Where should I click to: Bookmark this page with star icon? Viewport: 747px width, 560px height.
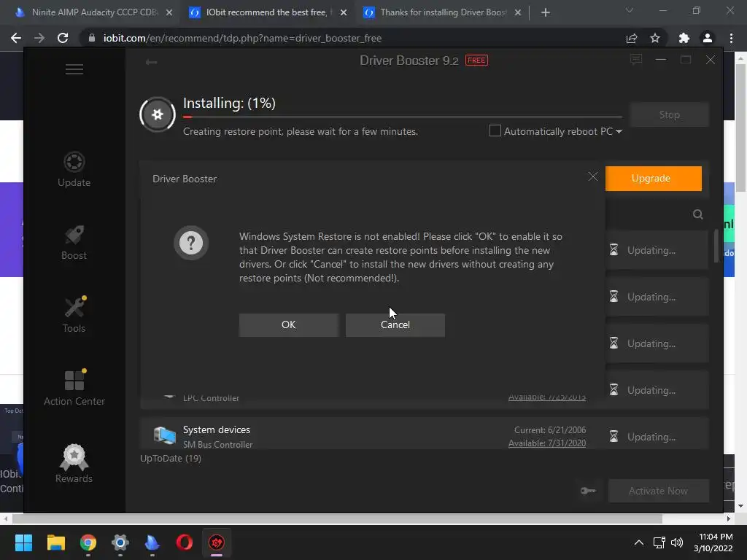pyautogui.click(x=655, y=38)
